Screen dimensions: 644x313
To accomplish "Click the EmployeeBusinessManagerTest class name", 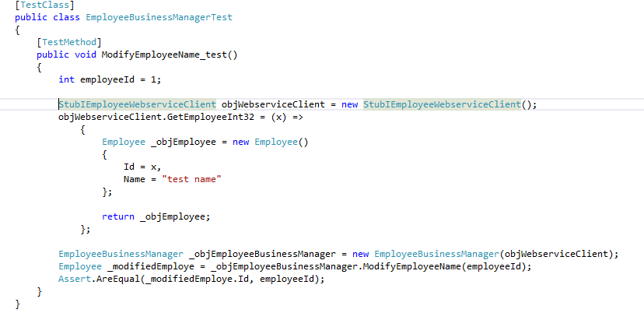I will pos(159,17).
